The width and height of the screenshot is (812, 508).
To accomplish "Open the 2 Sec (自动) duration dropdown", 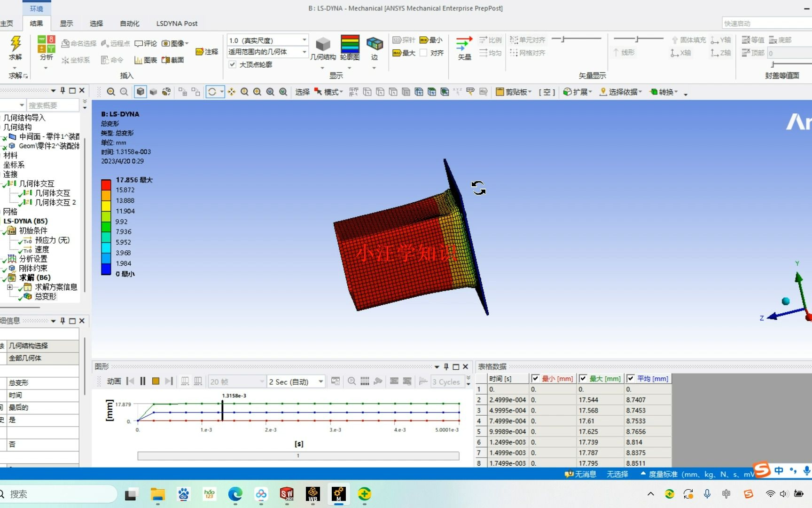I will [320, 381].
